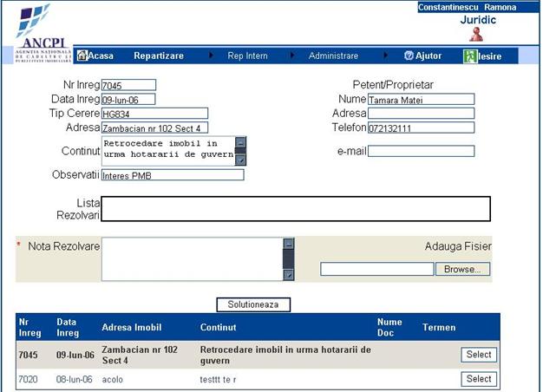Click the Ajutor help icon

tap(409, 56)
